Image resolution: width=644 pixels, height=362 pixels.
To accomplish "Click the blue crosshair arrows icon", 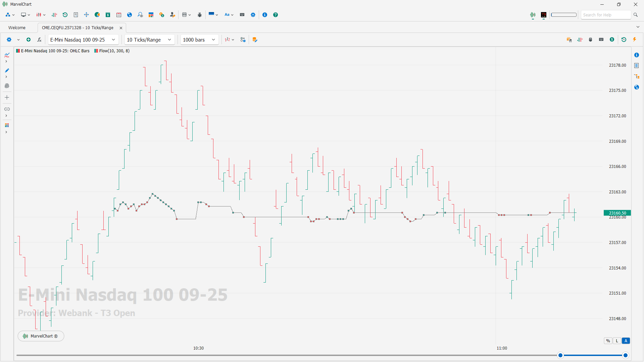I will click(x=87, y=15).
